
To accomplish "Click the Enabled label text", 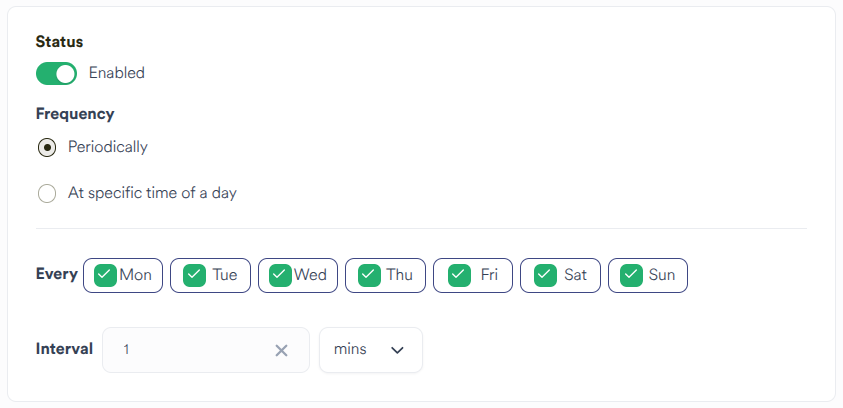I will (x=117, y=73).
